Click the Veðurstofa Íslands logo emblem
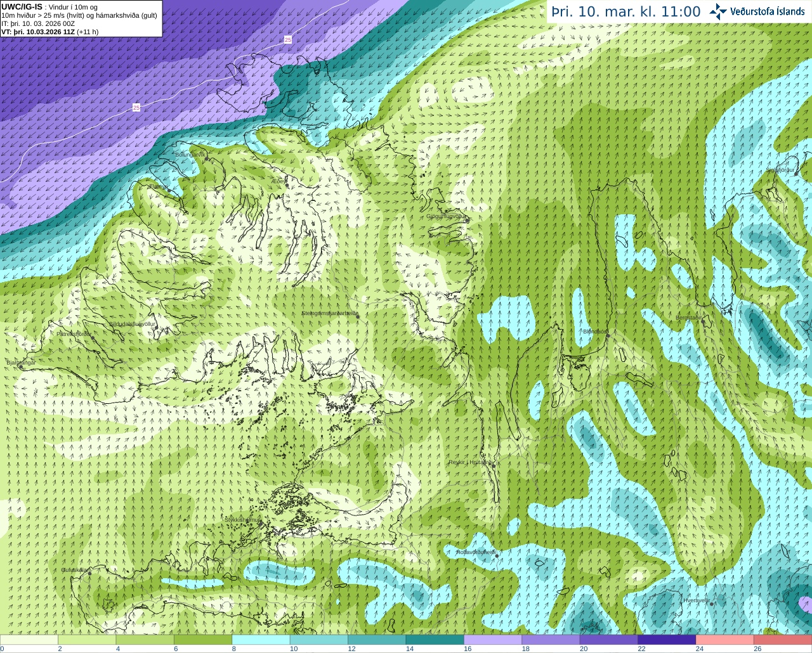The width and height of the screenshot is (812, 653). coord(718,11)
